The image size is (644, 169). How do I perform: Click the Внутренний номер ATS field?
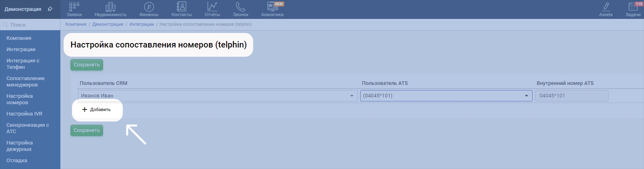(x=571, y=96)
